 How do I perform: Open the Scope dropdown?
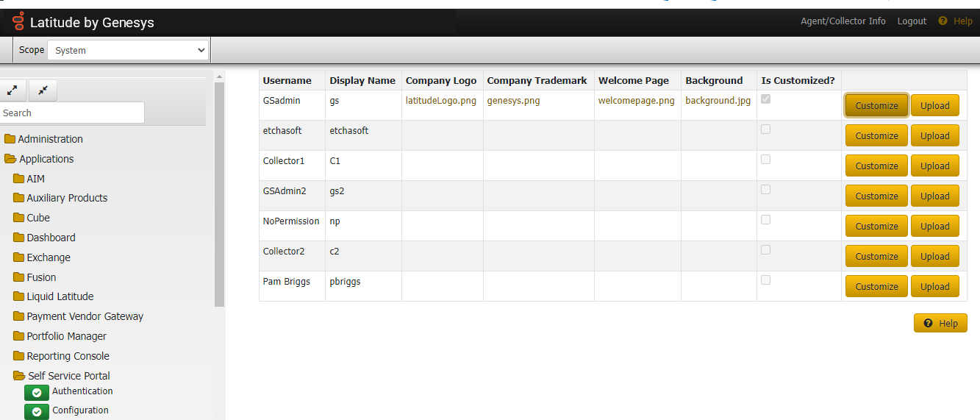pyautogui.click(x=128, y=50)
